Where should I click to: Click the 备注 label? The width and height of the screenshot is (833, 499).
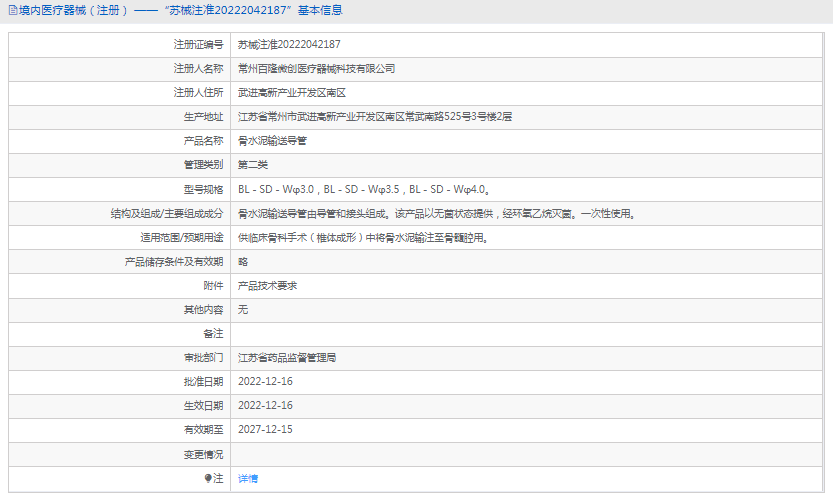[x=213, y=334]
